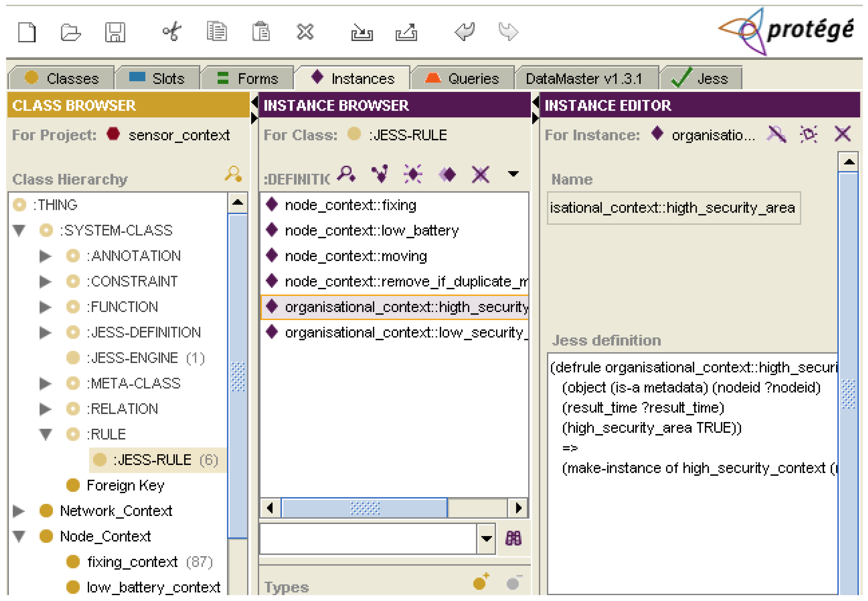The height and width of the screenshot is (601, 868).
Task: Open Instance Browser menu arrow near delete icon
Action: point(513,174)
